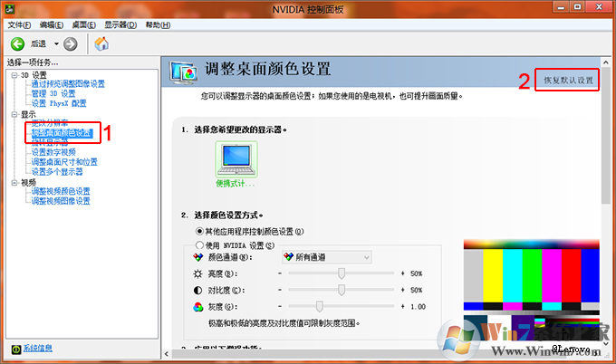Image resolution: width=616 pixels, height=364 pixels.
Task: Select 使用 NVIDIA 设置 radio button
Action: pos(199,245)
